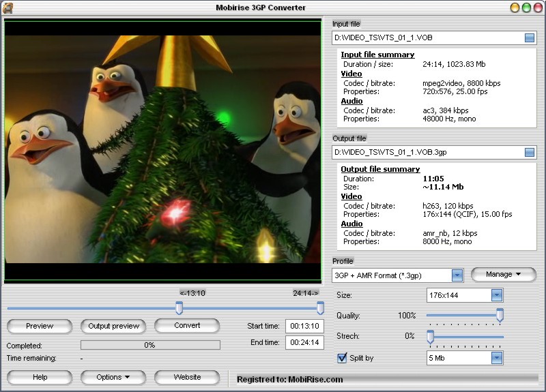Click the start position slider handle at 13:10
546x392 pixels.
click(179, 308)
